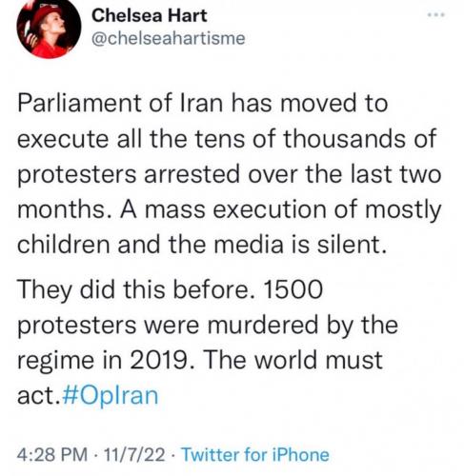This screenshot has width=464, height=476.
Task: Click the 'regime in 2019. The world must' line
Action: [200, 361]
